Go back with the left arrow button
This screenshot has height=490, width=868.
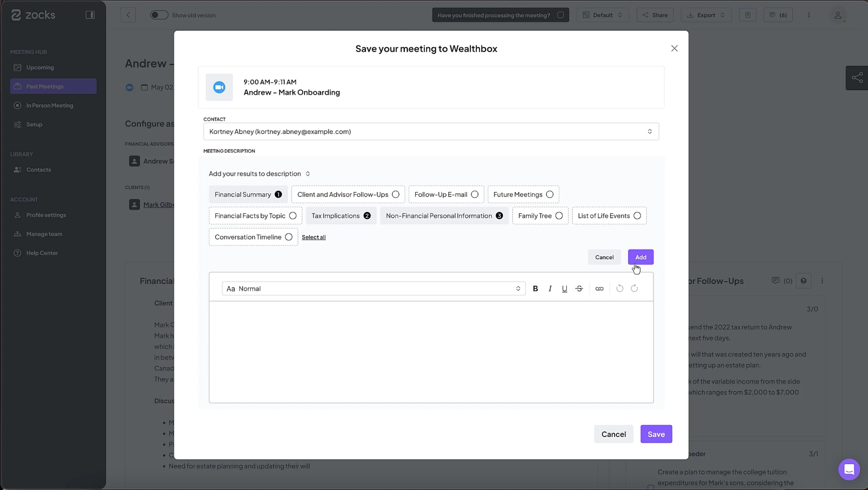128,15
